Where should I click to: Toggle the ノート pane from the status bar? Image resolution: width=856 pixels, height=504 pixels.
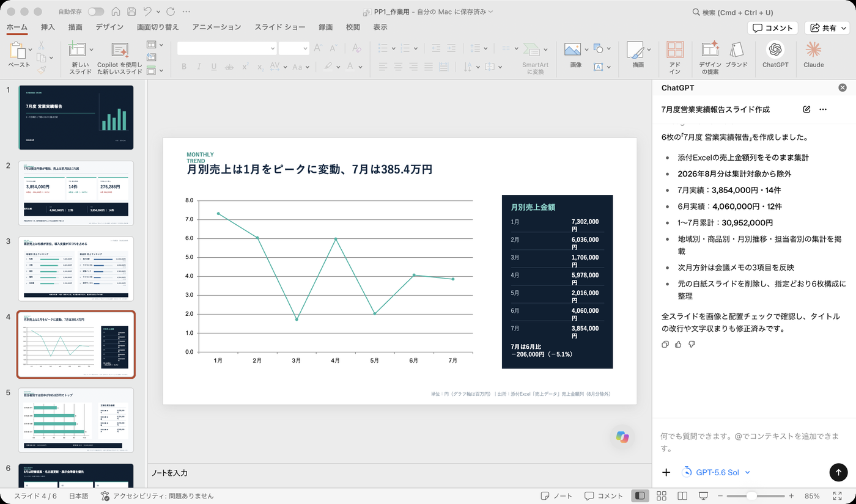pos(556,496)
